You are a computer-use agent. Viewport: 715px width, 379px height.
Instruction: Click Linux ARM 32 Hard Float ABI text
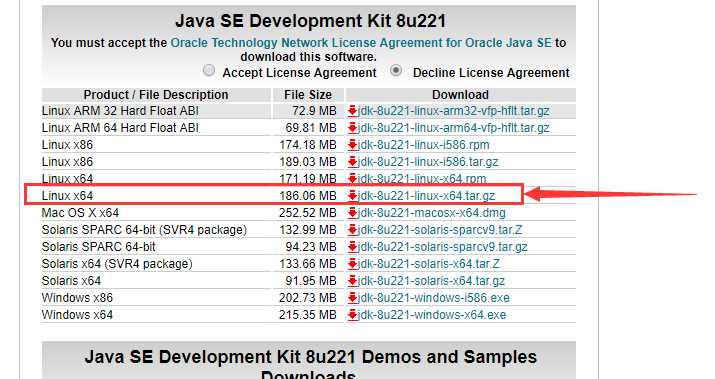(x=120, y=111)
